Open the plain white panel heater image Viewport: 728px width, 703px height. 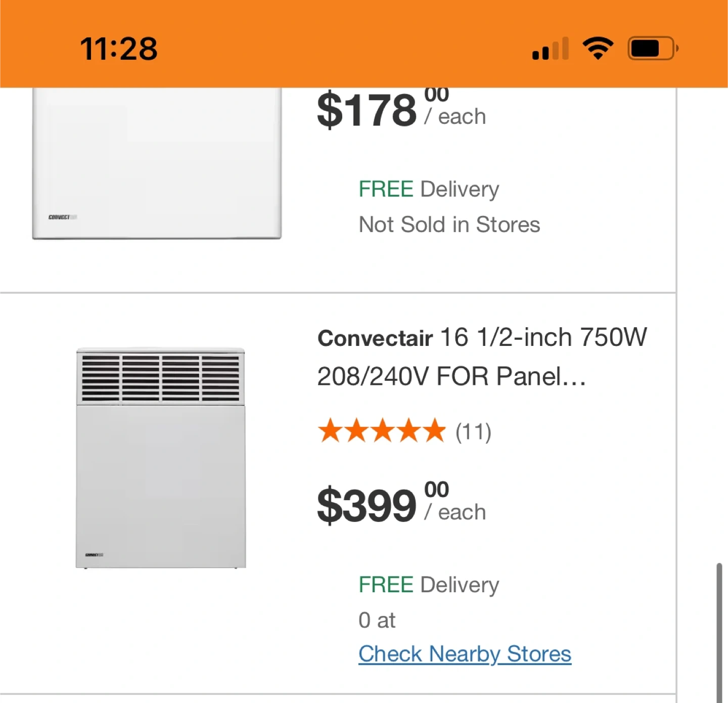click(157, 163)
